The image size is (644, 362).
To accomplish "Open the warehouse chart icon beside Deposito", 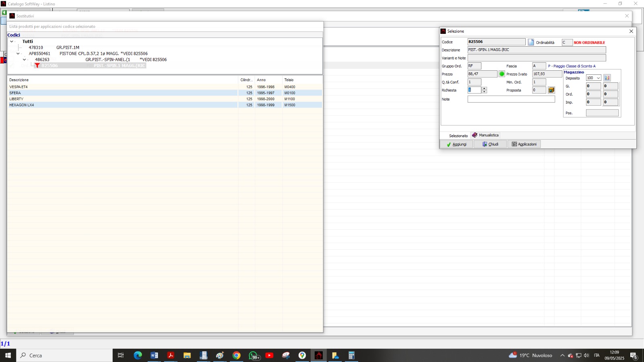I will (607, 78).
